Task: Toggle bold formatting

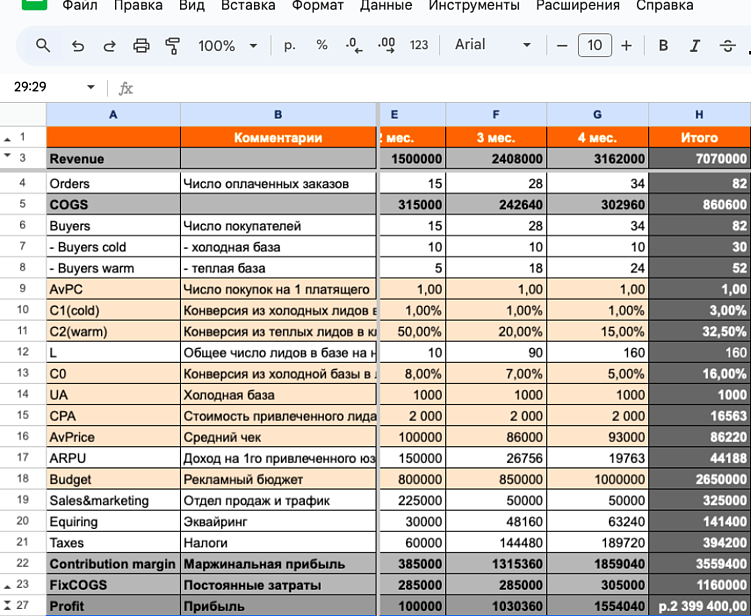Action: (663, 46)
